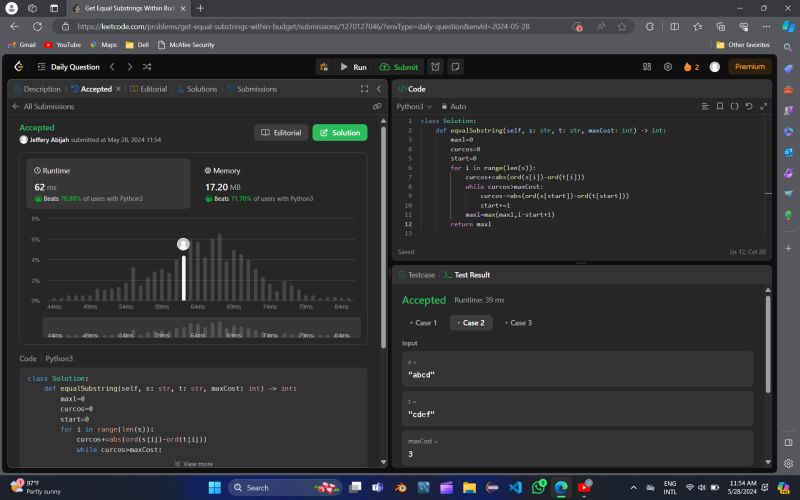Pick a random question shuffle icon
The height and width of the screenshot is (500, 800).
tap(147, 67)
